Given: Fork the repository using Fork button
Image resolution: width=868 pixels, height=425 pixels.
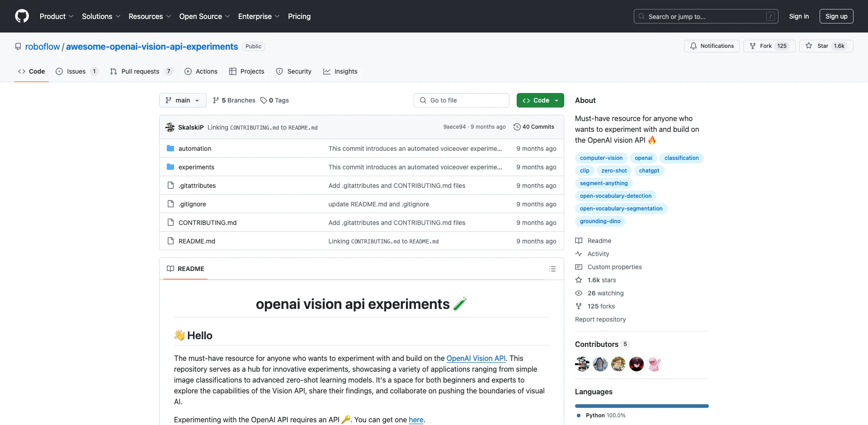Looking at the screenshot, I should tap(769, 46).
